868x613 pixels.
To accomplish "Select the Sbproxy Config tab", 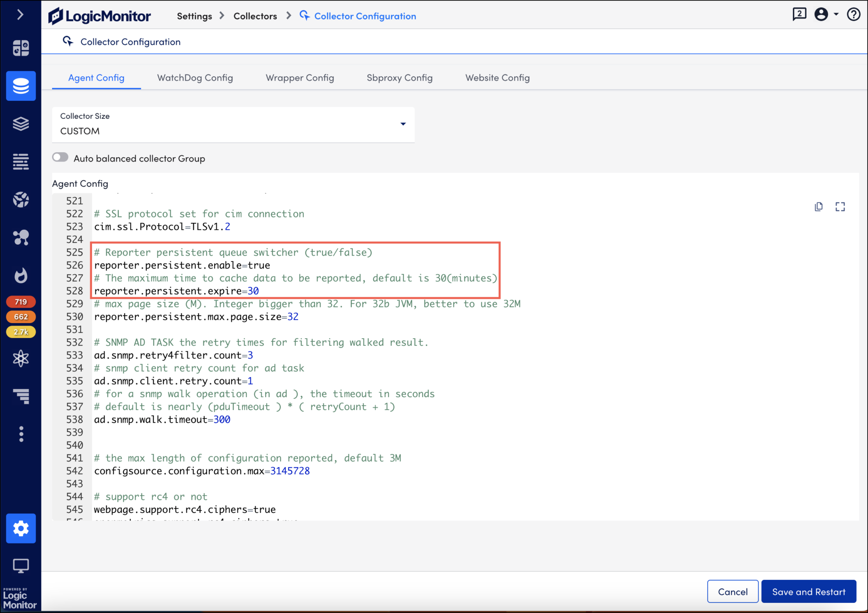I will click(399, 78).
